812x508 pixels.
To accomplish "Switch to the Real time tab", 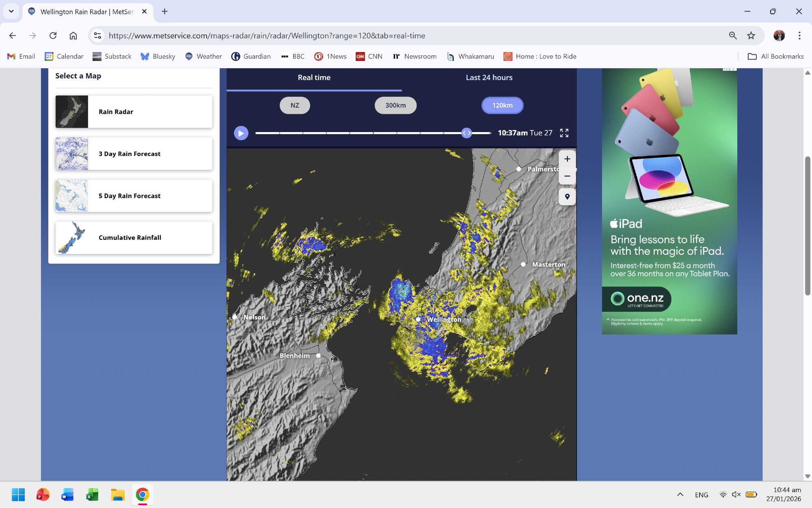I will [314, 78].
